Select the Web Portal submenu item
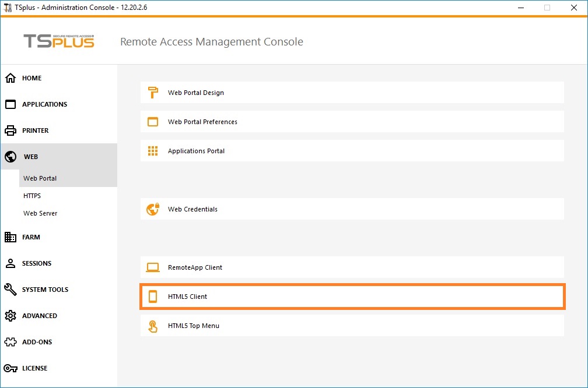This screenshot has height=388, width=588. coord(40,178)
